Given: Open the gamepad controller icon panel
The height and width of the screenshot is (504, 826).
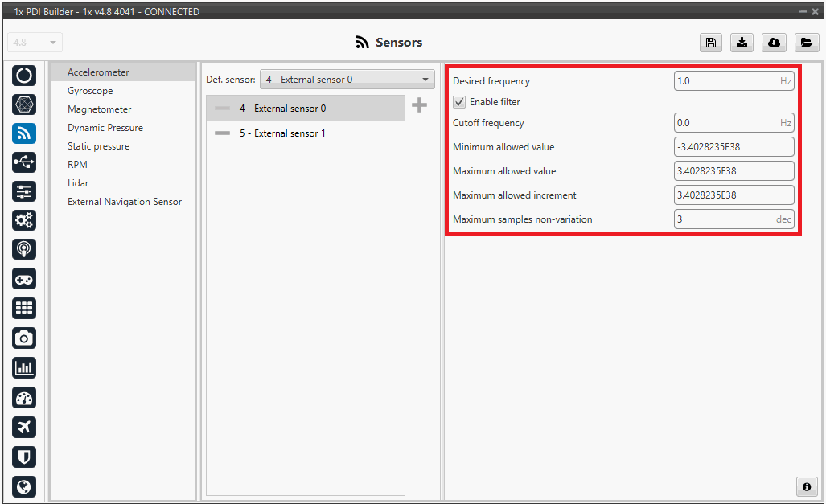Looking at the screenshot, I should coord(24,279).
